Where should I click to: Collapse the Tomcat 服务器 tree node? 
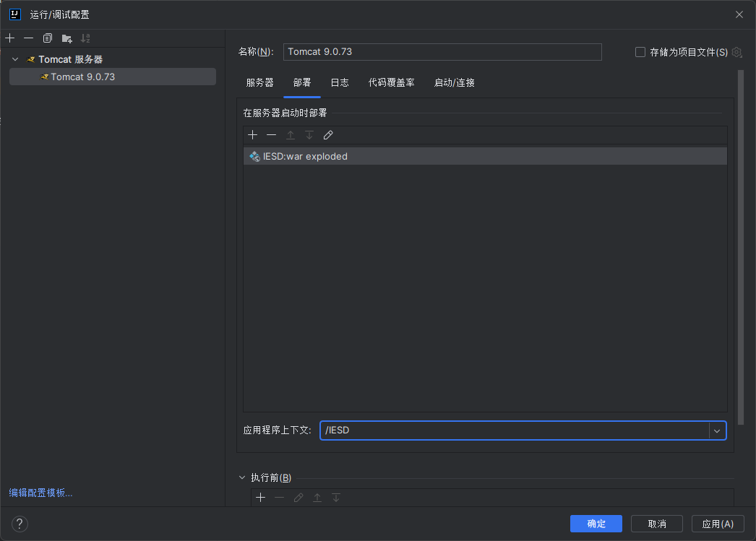point(15,59)
